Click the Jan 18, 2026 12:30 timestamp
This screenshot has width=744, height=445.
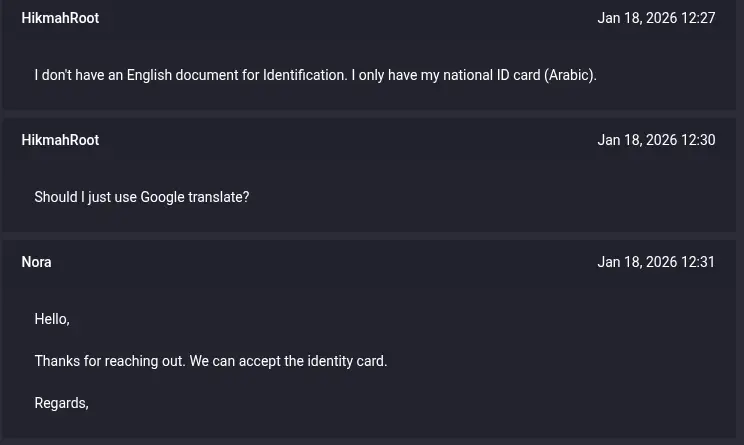pos(656,140)
